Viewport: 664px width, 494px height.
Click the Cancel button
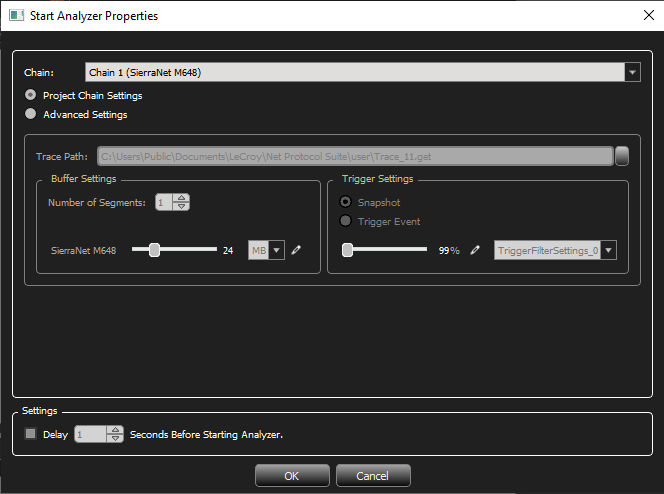(373, 475)
